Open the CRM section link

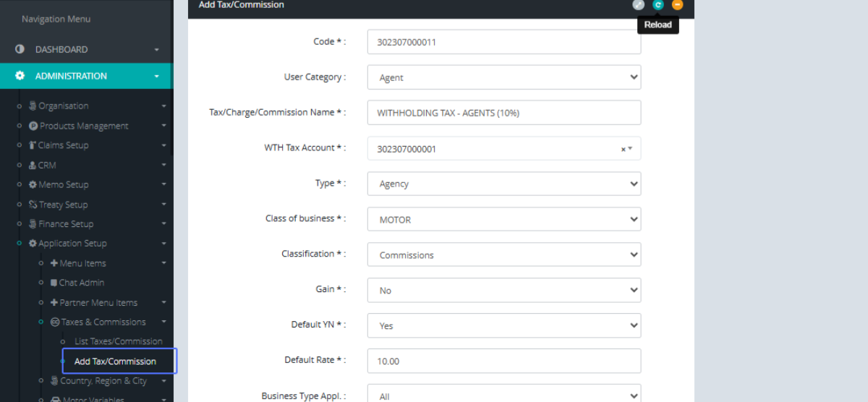(x=46, y=165)
